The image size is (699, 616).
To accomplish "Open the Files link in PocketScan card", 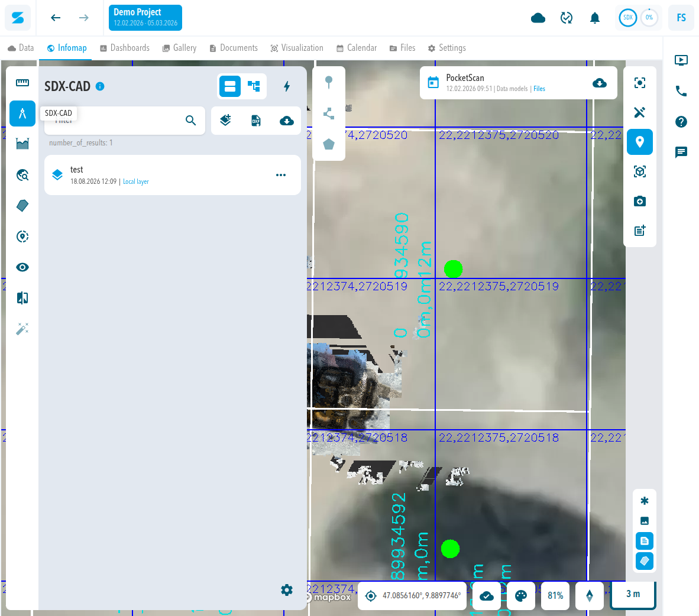I will tap(539, 89).
